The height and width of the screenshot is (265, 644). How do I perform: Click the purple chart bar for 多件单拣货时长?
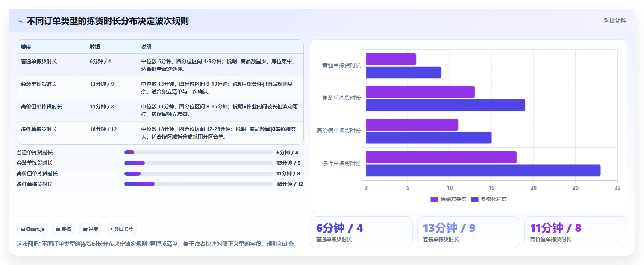441,157
